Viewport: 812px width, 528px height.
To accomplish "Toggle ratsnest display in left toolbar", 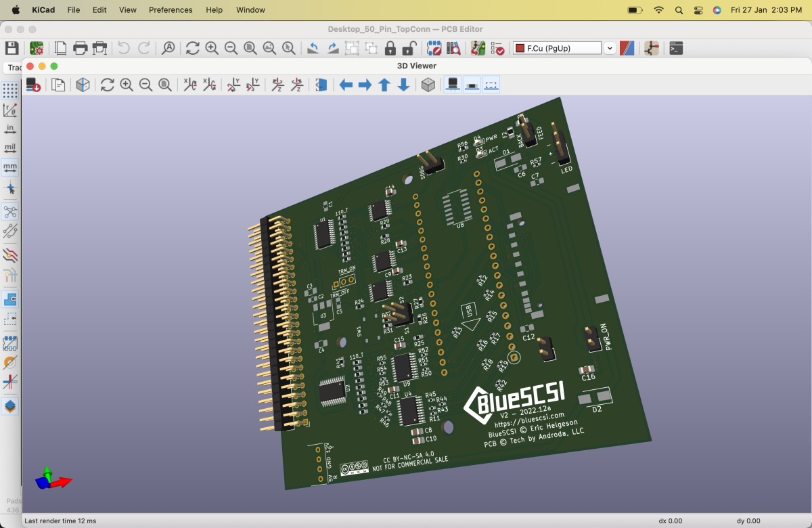I will coord(10,212).
